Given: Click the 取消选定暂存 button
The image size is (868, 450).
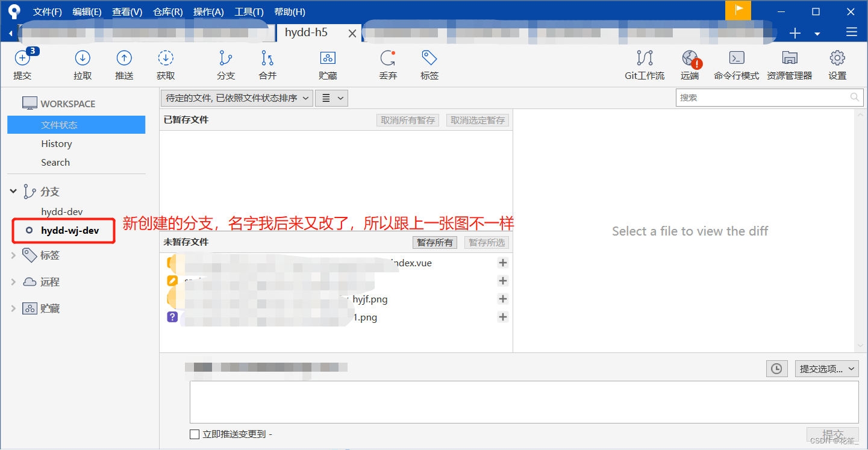Looking at the screenshot, I should [478, 120].
